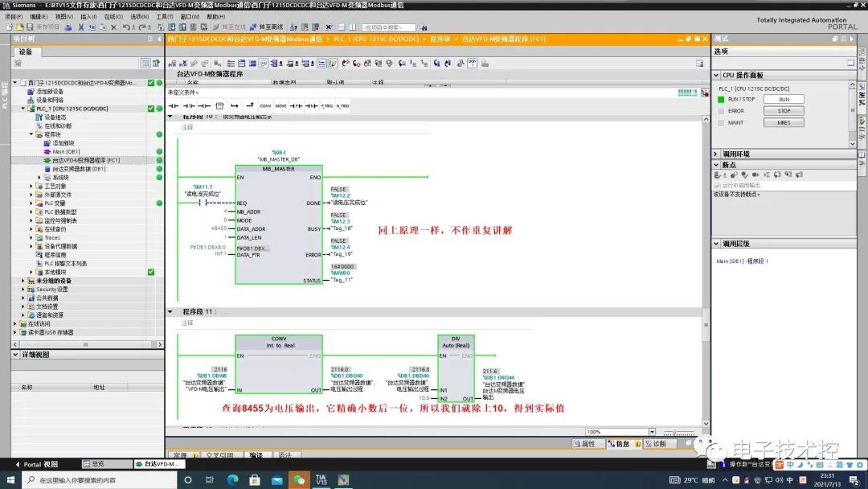
Task: Insert the CONV favorite instruction
Action: 265,105
